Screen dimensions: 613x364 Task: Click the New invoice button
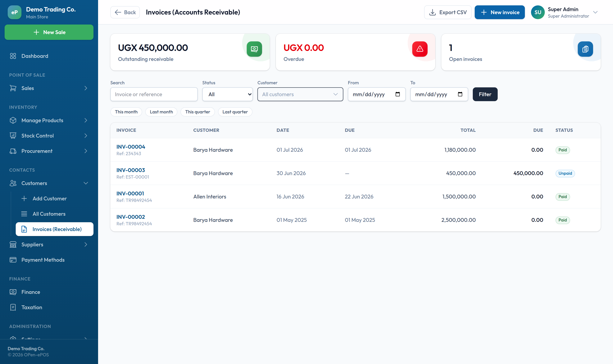(500, 12)
